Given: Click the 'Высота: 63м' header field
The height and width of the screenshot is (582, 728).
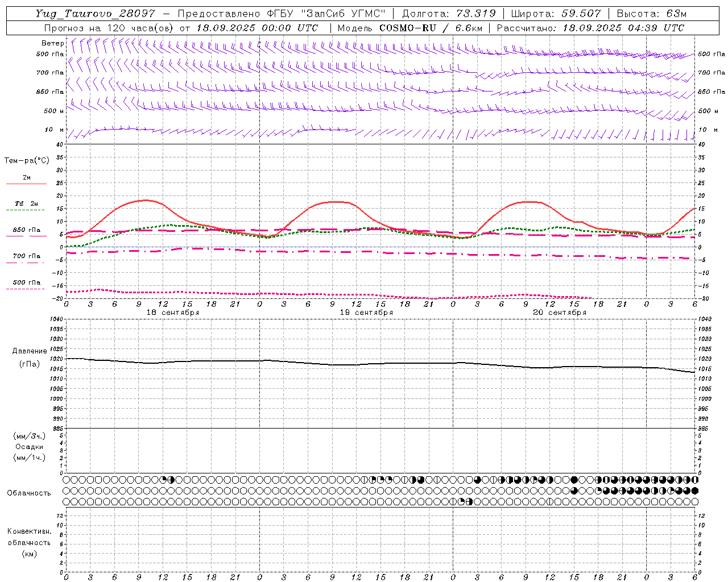Looking at the screenshot, I should pyautogui.click(x=651, y=14).
